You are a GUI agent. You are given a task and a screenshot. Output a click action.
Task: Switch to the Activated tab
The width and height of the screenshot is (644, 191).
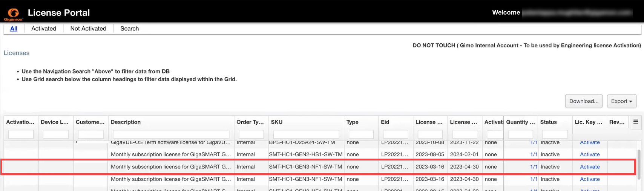click(x=44, y=29)
